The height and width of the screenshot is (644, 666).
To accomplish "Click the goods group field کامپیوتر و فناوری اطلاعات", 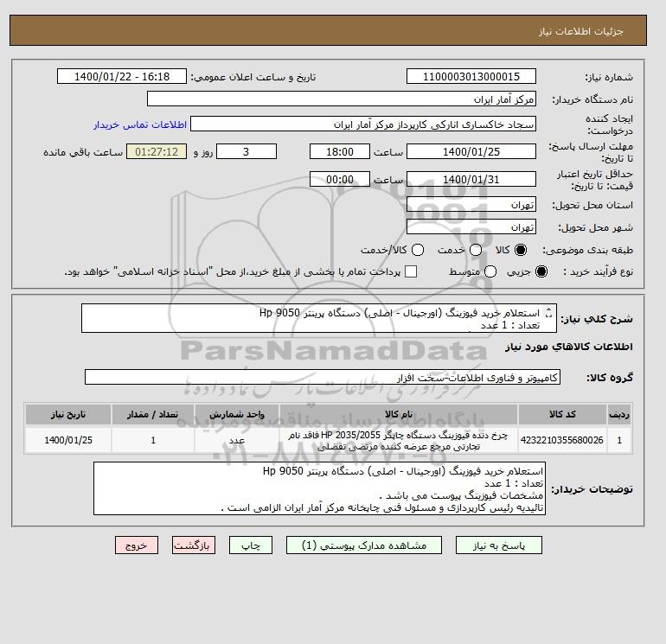I will pyautogui.click(x=323, y=377).
